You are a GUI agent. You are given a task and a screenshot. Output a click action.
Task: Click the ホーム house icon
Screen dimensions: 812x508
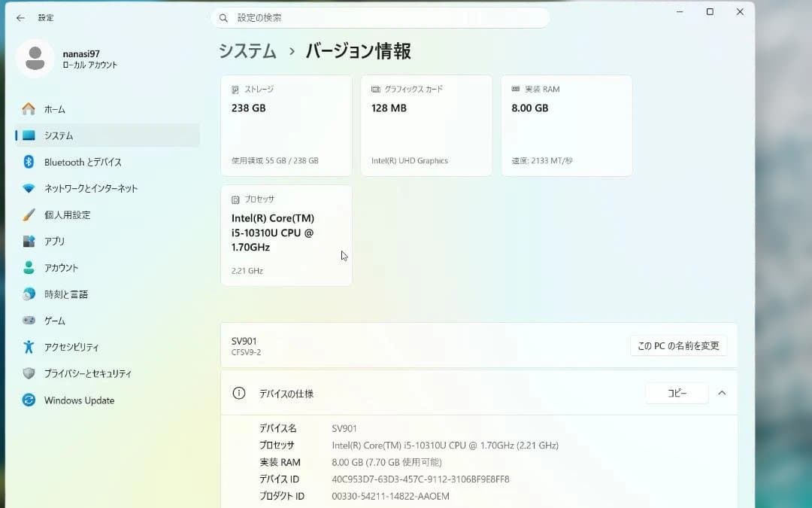tap(29, 109)
